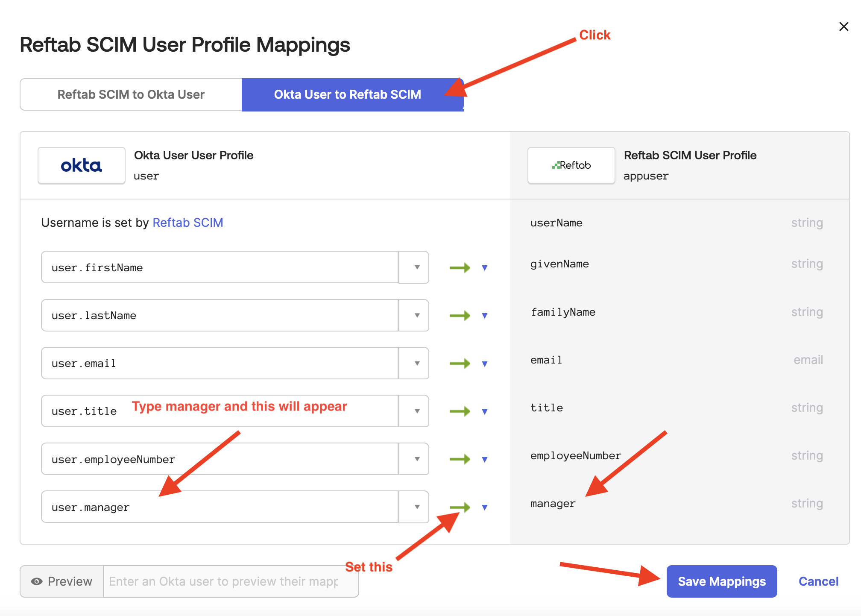Click the Preview eye button

click(x=61, y=581)
